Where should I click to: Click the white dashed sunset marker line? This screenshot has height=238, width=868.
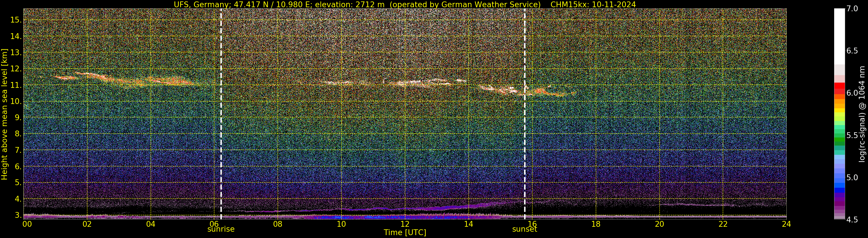click(x=525, y=114)
